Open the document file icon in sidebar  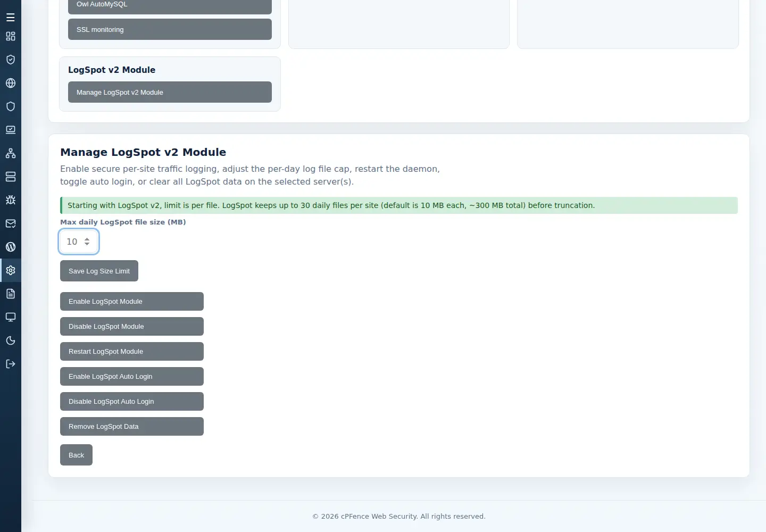click(11, 294)
